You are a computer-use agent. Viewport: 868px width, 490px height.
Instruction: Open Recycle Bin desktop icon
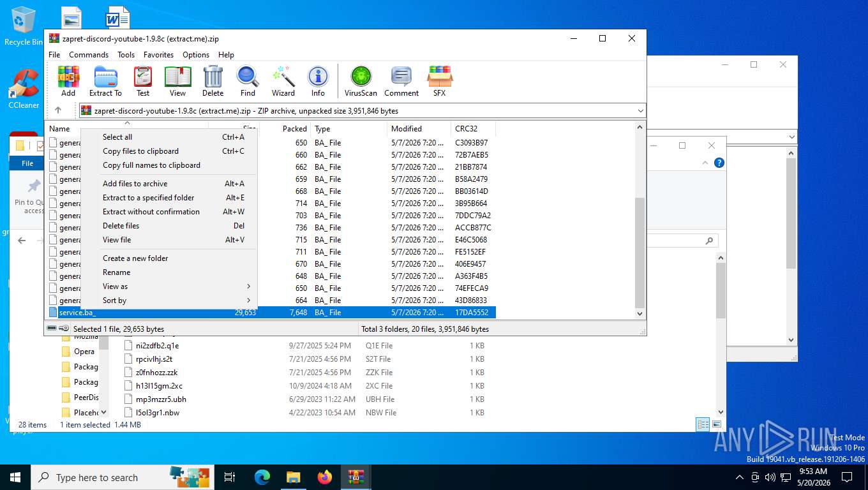23,26
